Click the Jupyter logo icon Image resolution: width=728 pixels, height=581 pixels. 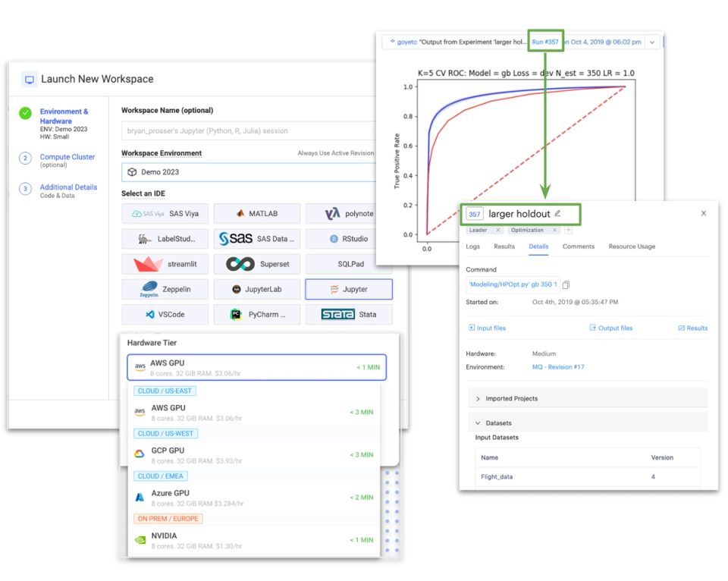pyautogui.click(x=334, y=289)
